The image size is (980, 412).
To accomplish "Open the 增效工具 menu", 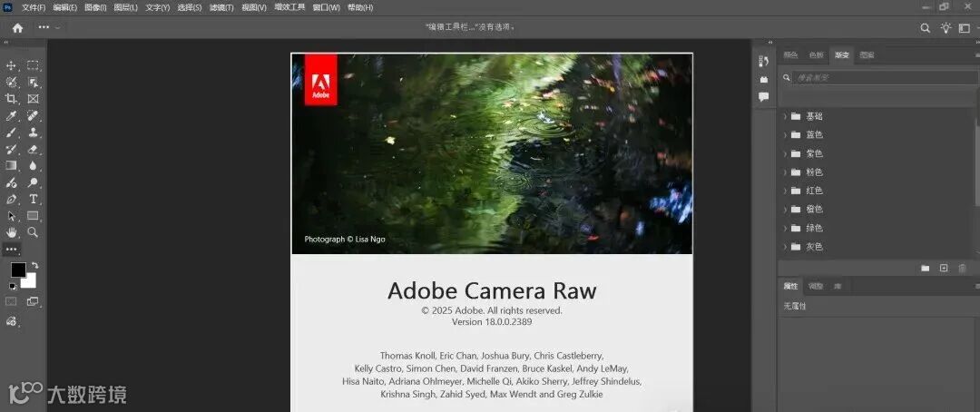I will point(290,7).
